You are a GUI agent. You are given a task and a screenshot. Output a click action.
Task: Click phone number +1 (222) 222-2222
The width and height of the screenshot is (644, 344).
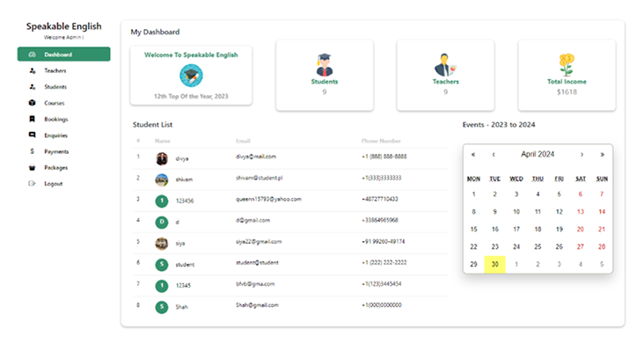(384, 262)
